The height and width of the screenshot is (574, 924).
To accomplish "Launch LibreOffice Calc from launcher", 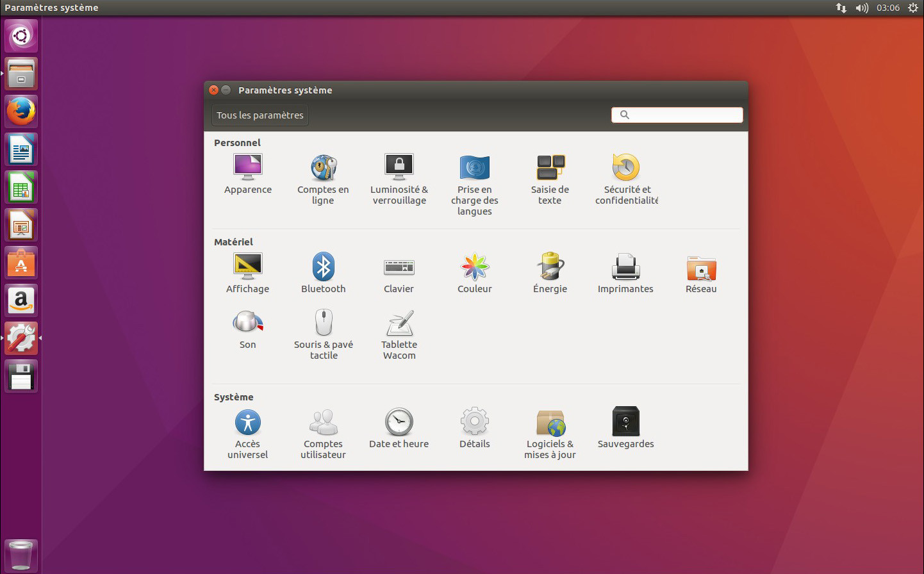I will tap(21, 187).
